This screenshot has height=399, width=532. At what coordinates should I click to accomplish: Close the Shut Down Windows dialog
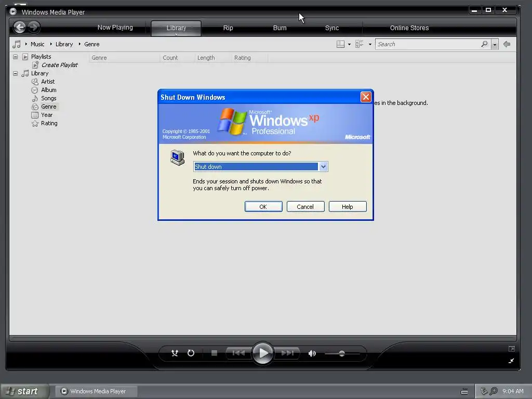(x=366, y=97)
